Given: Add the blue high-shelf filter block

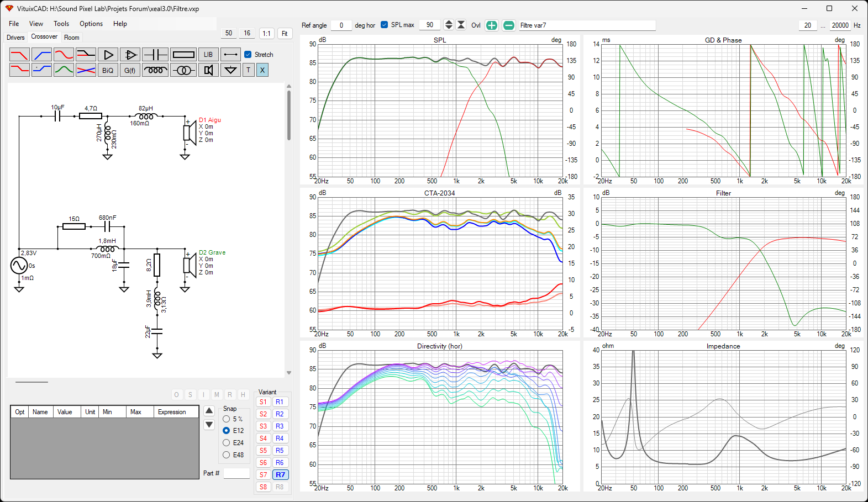Looking at the screenshot, I should (x=41, y=70).
